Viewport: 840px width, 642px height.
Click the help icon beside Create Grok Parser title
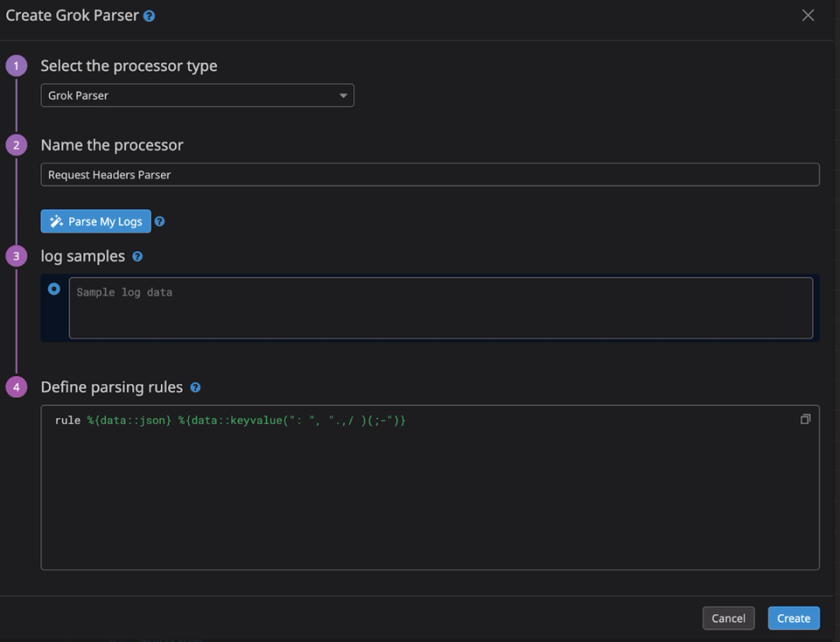click(149, 15)
